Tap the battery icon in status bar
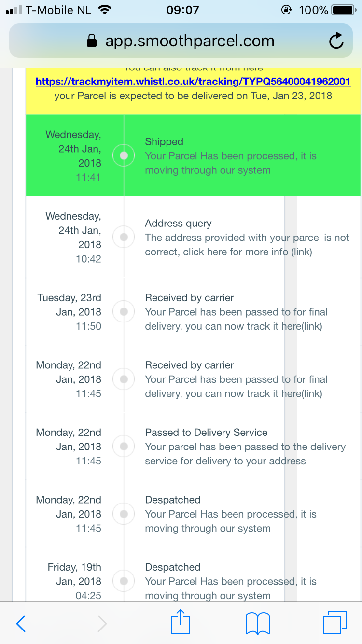 pos(343,10)
